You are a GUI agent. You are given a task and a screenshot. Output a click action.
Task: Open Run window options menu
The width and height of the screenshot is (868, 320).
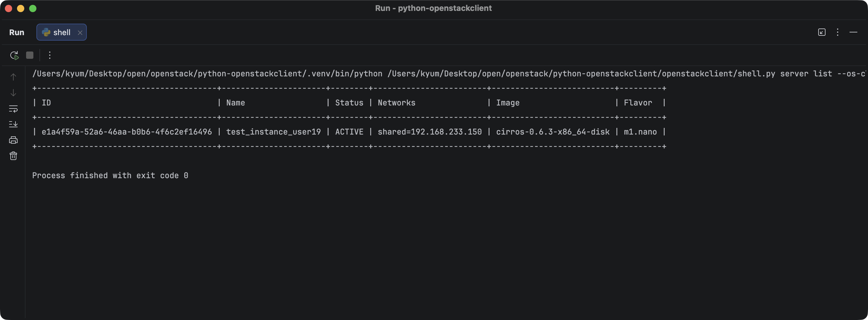click(x=837, y=32)
